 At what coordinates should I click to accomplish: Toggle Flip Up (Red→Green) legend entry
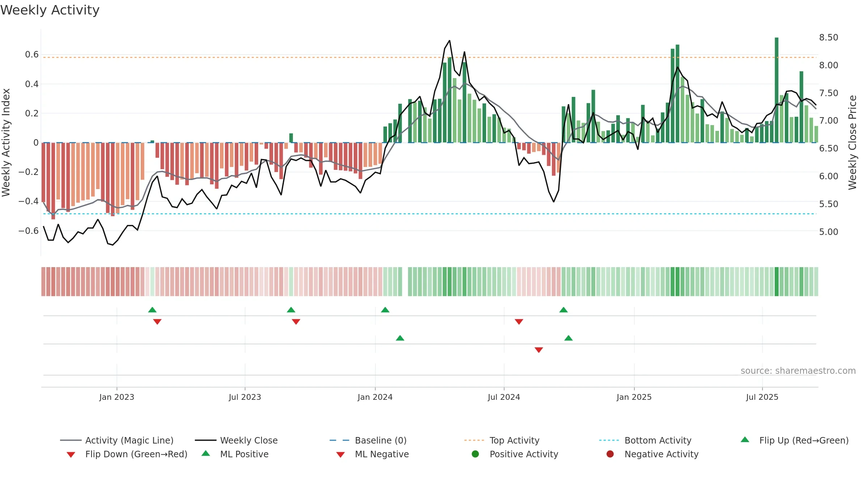(795, 440)
